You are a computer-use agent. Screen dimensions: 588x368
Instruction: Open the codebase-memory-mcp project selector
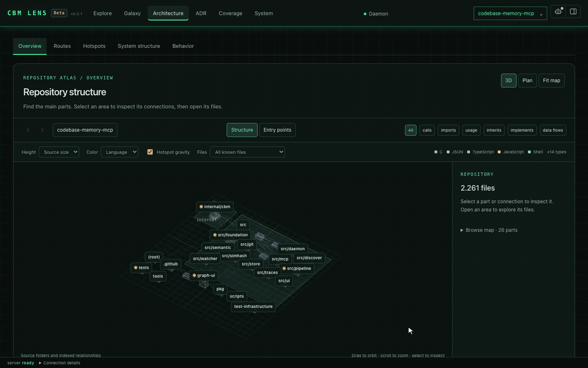coord(510,13)
